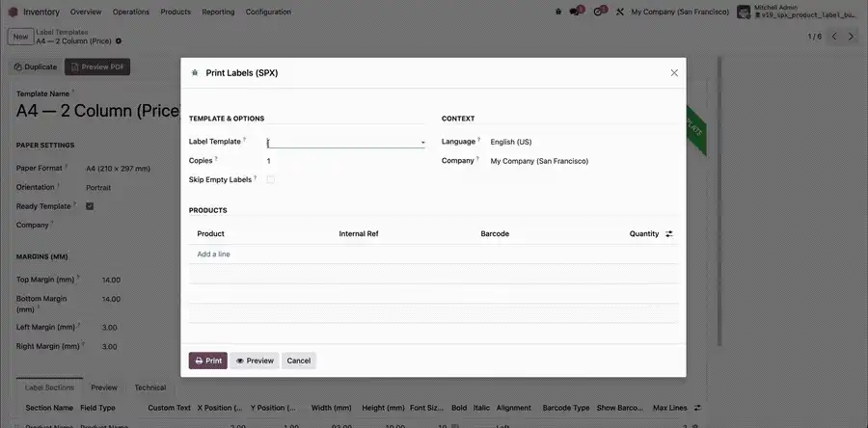Open the debug bug icon in top bar
This screenshot has width=868, height=428.
558,12
